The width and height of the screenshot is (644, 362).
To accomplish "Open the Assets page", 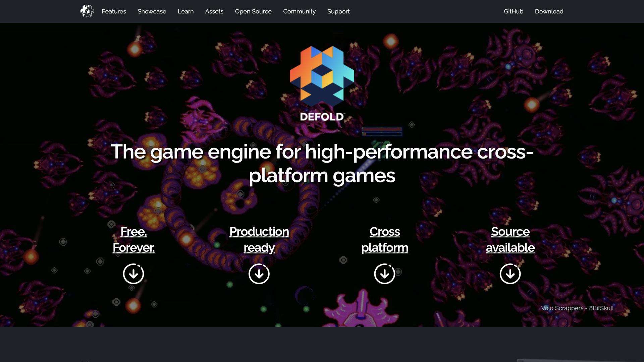I will coord(214,11).
